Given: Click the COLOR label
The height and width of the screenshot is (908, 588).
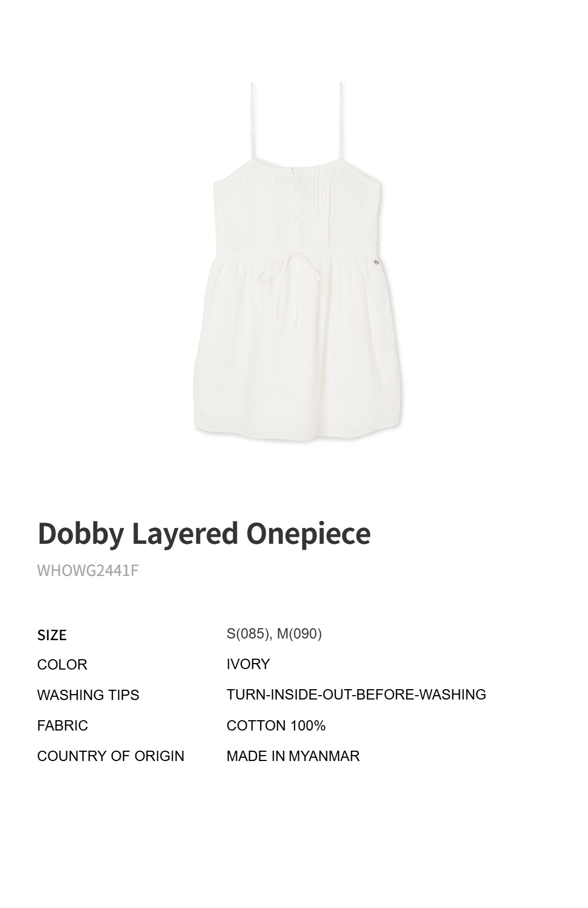Looking at the screenshot, I should tap(62, 665).
